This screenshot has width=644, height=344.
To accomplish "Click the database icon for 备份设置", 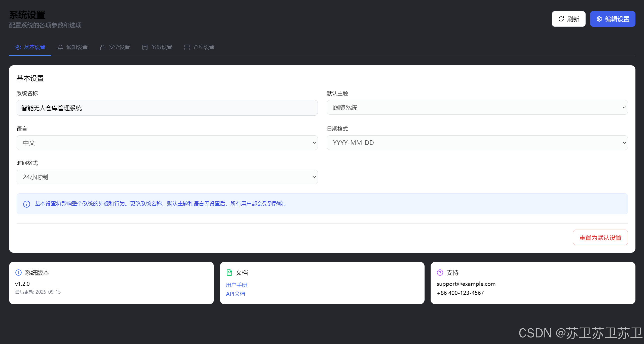I will (x=145, y=47).
